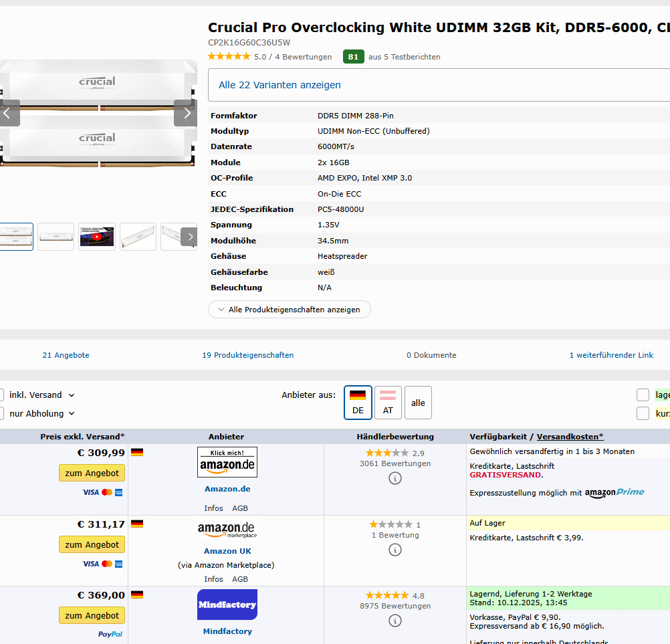Screen dimensions: 670x644
Task: Open the Amazon.de vendor link
Action: tap(227, 489)
